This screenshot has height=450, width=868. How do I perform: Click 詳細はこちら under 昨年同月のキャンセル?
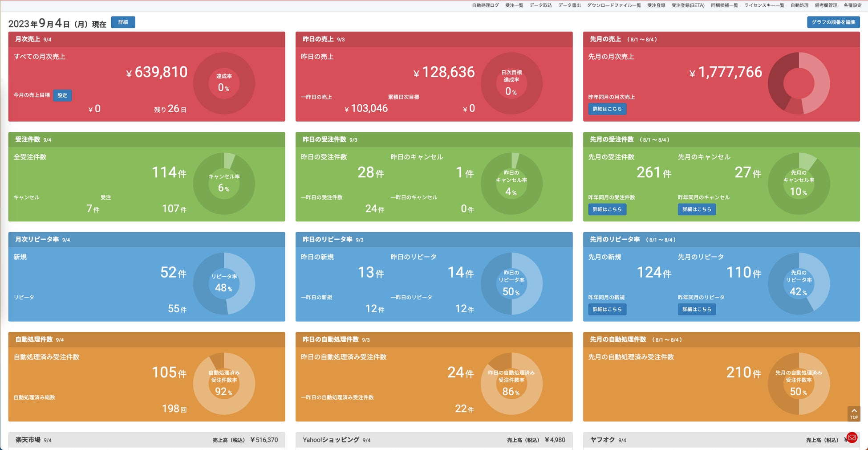[x=697, y=209]
